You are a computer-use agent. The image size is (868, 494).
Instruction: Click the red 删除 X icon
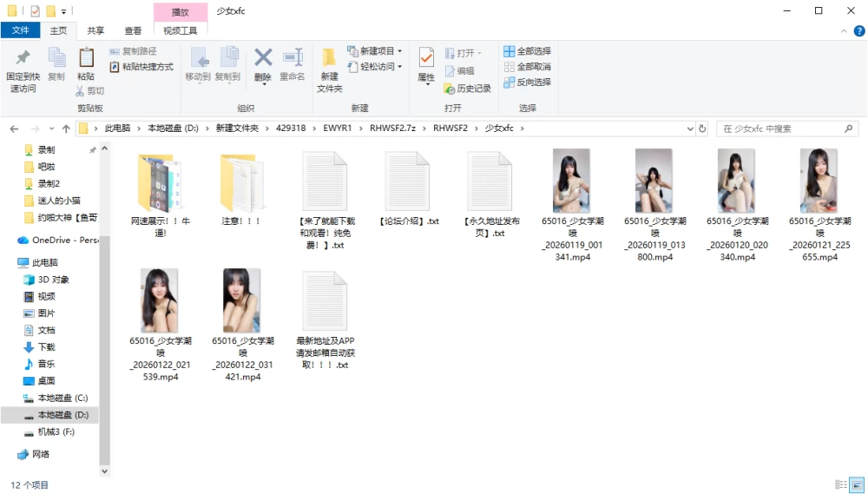click(263, 57)
